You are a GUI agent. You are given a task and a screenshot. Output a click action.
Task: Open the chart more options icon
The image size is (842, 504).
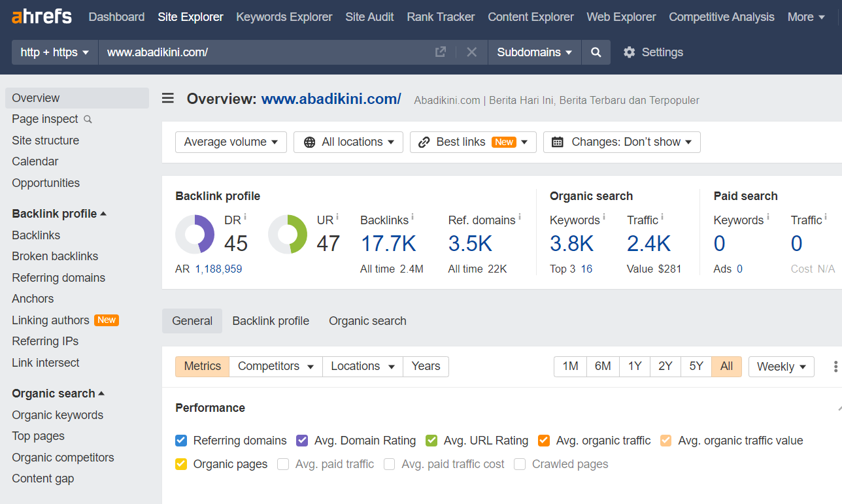(835, 367)
